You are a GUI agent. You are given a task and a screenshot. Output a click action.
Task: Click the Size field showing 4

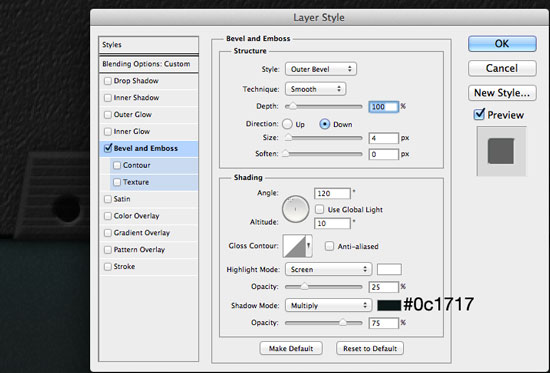383,138
